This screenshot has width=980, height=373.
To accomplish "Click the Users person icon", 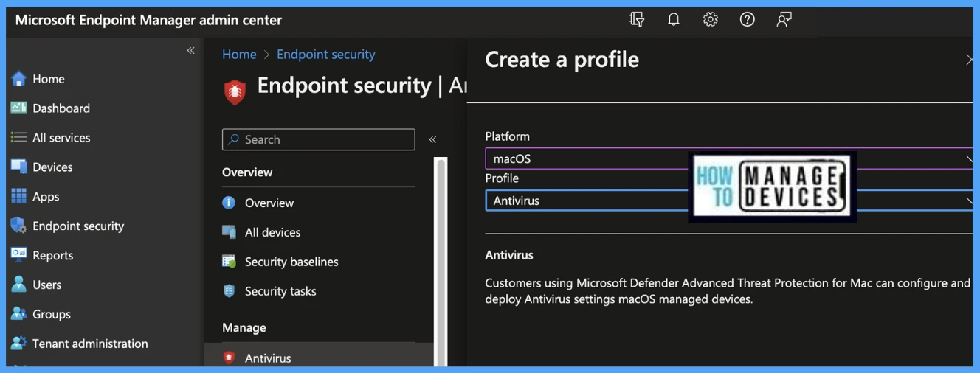I will [x=18, y=285].
